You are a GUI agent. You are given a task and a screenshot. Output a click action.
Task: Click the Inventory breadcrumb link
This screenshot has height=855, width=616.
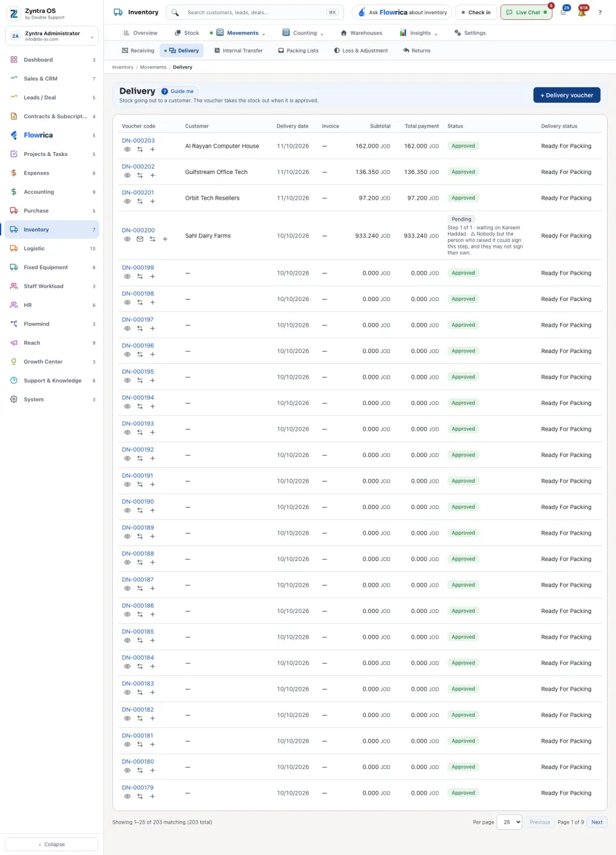(123, 67)
